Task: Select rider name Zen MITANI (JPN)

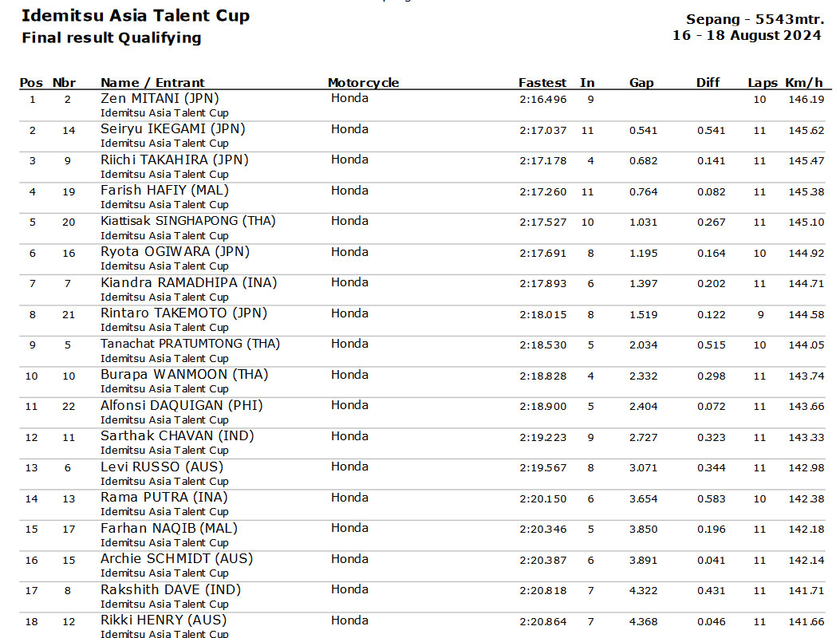Action: click(160, 98)
